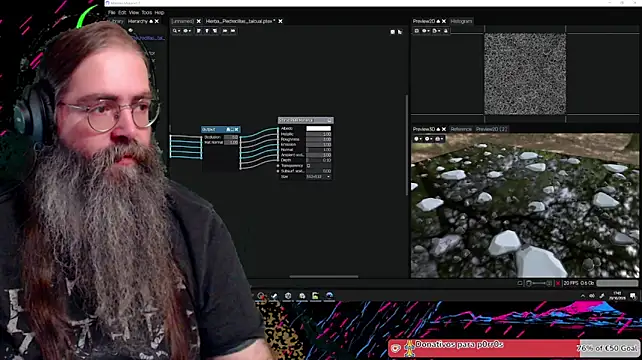Toggle the Preview2D lock icon
642x360 pixels.
tap(446, 31)
